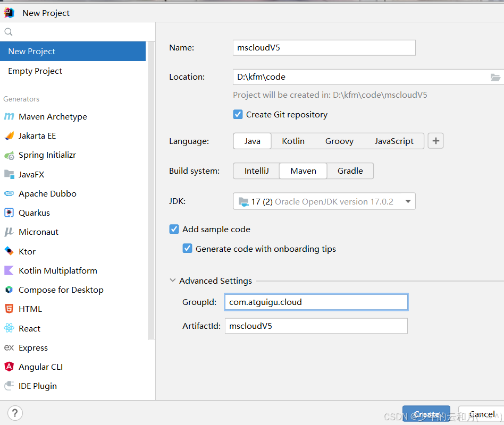Viewport: 504px width, 425px height.
Task: Click the Compose for Desktop icon
Action: point(9,290)
